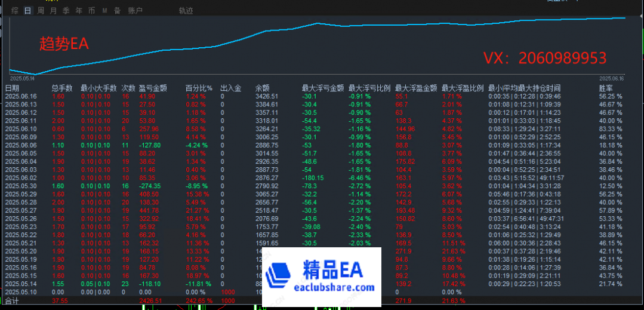This screenshot has height=310, width=644.
Task: Click the M tab
Action: tap(104, 11)
